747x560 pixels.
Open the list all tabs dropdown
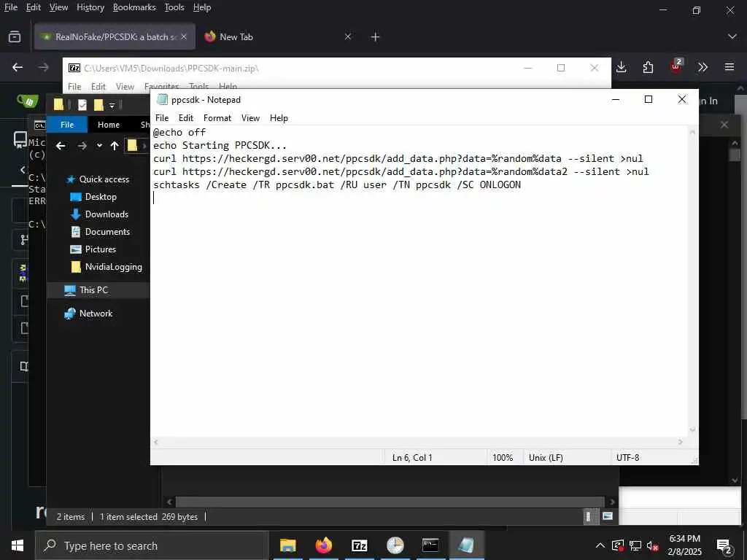(732, 36)
